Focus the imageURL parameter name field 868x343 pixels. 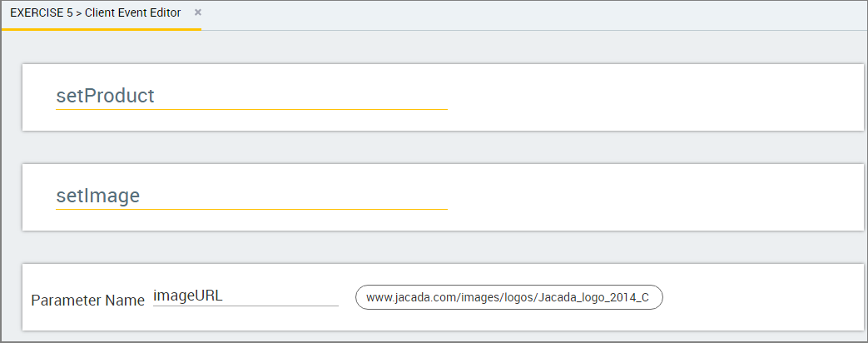[246, 296]
